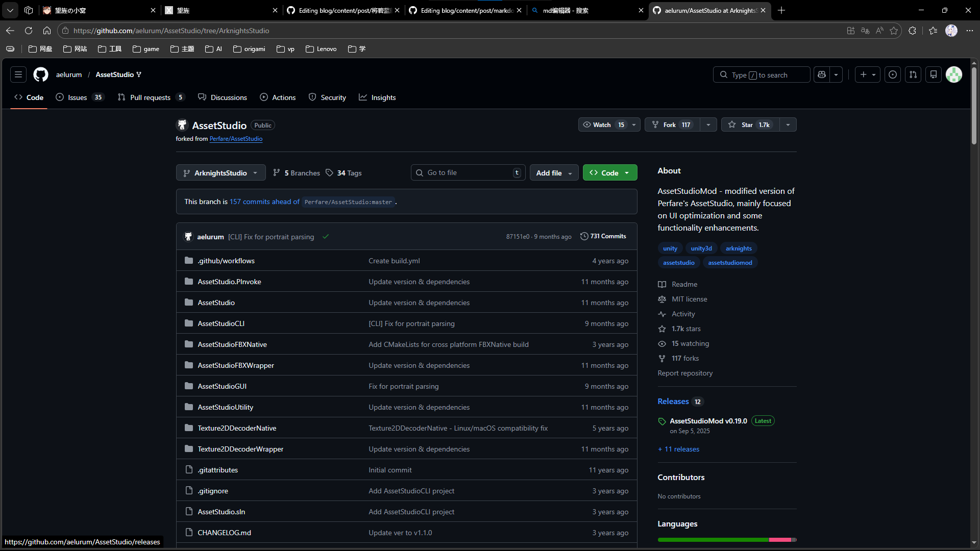Favorite this page with the address bar star

(x=894, y=31)
